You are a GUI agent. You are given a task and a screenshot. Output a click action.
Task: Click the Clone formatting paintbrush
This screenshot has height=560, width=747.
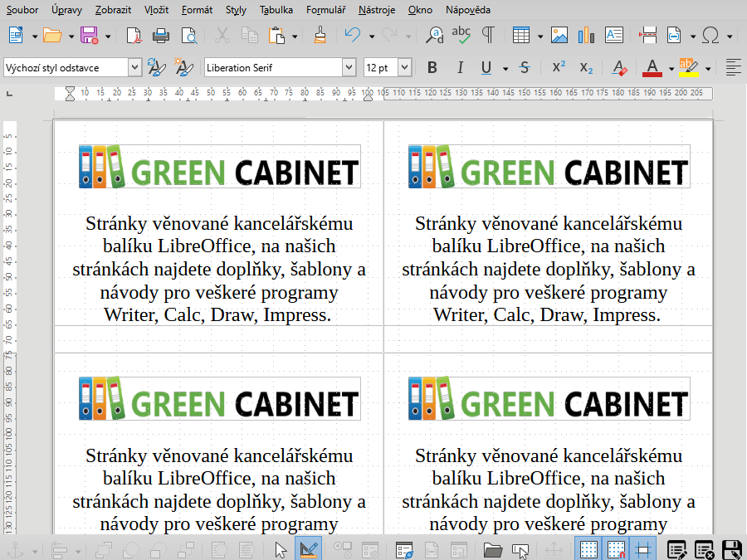coord(320,35)
